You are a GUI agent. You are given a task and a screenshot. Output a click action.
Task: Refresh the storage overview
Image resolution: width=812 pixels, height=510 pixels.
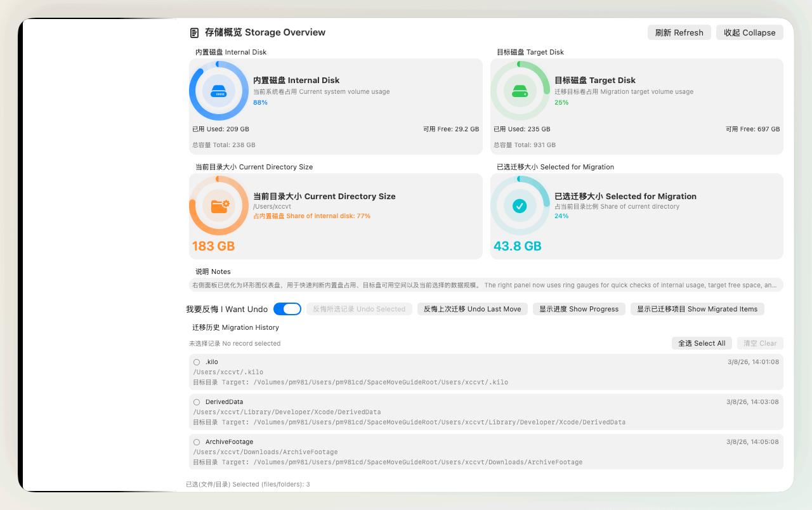pyautogui.click(x=679, y=33)
